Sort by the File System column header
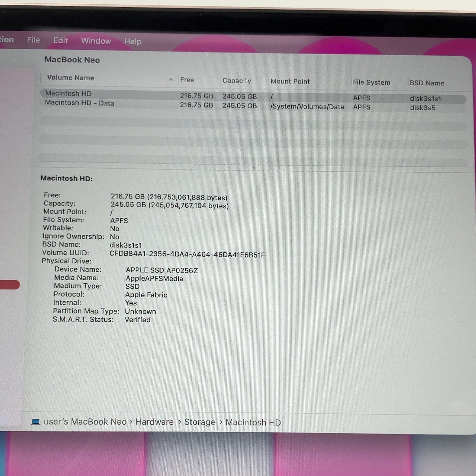This screenshot has width=476, height=476. [371, 83]
